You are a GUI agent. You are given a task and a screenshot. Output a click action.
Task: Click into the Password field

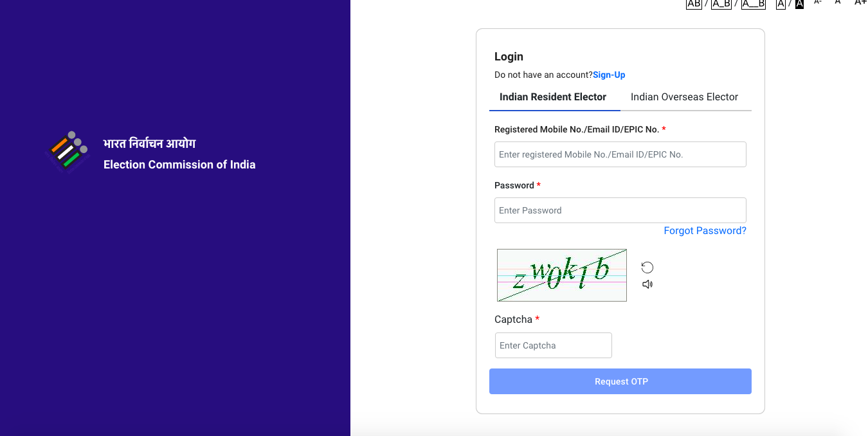tap(620, 210)
